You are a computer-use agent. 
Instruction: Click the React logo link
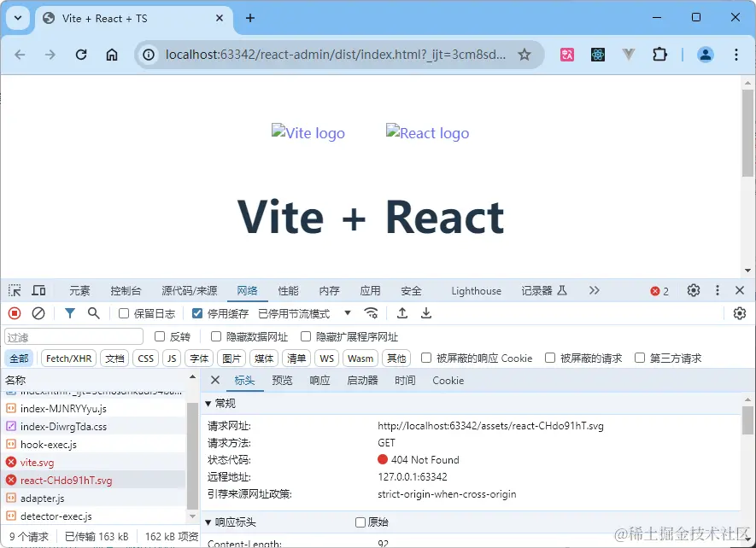[x=427, y=132]
